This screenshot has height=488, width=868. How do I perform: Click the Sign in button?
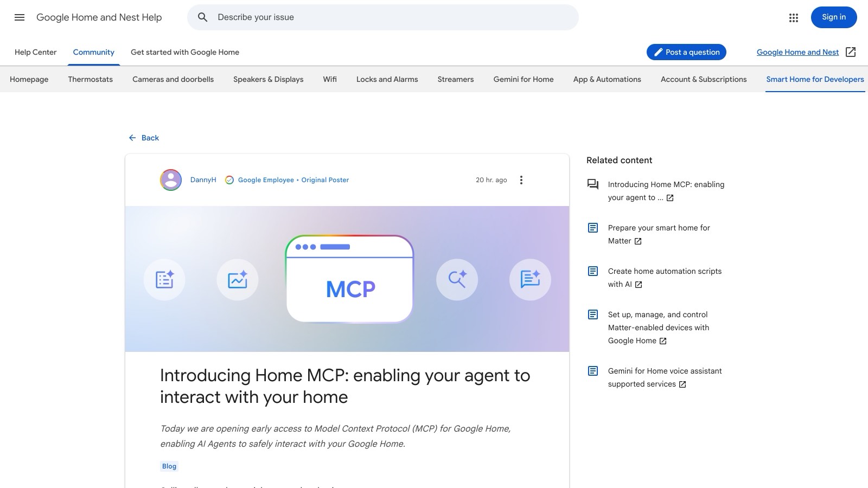pyautogui.click(x=834, y=17)
